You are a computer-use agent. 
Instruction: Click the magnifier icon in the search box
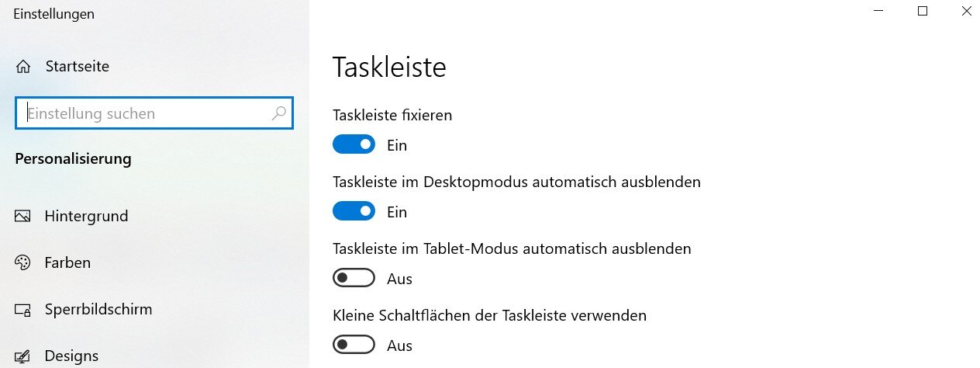pyautogui.click(x=278, y=113)
